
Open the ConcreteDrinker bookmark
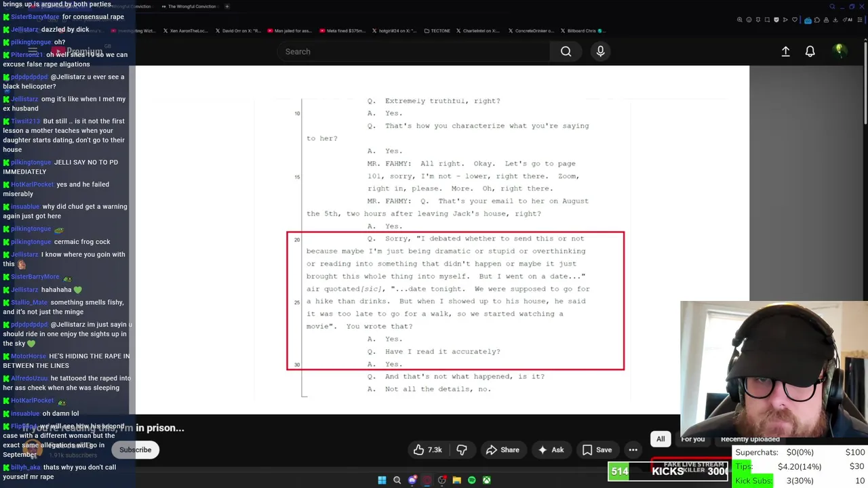[x=531, y=30]
